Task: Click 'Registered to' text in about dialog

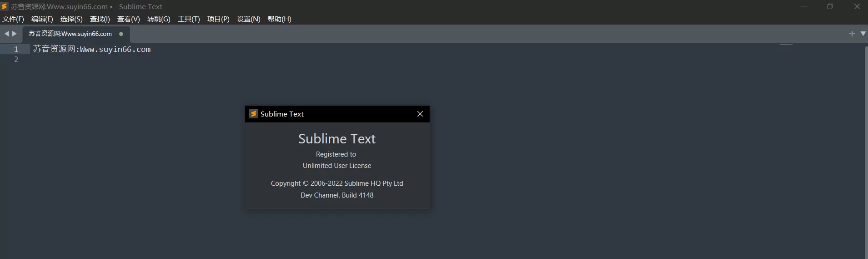Action: click(x=336, y=154)
